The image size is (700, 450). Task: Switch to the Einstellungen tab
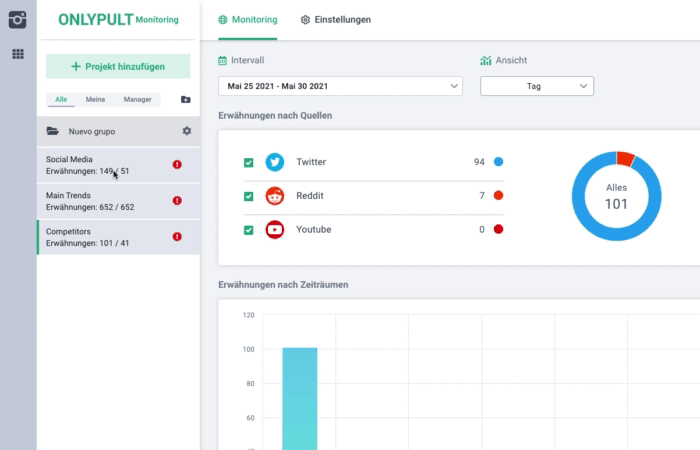pos(336,20)
